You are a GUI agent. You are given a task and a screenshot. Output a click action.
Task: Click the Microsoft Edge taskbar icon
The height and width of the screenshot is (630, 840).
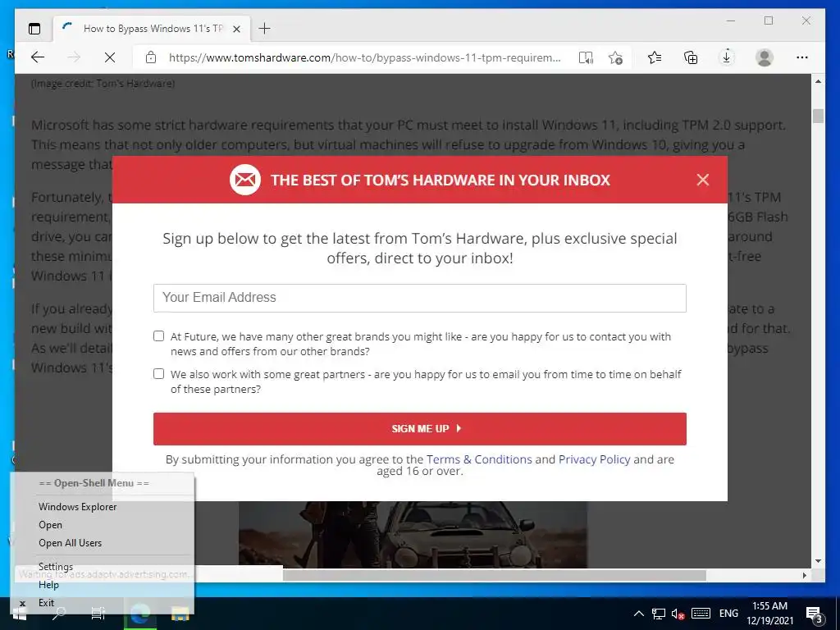[x=139, y=614]
